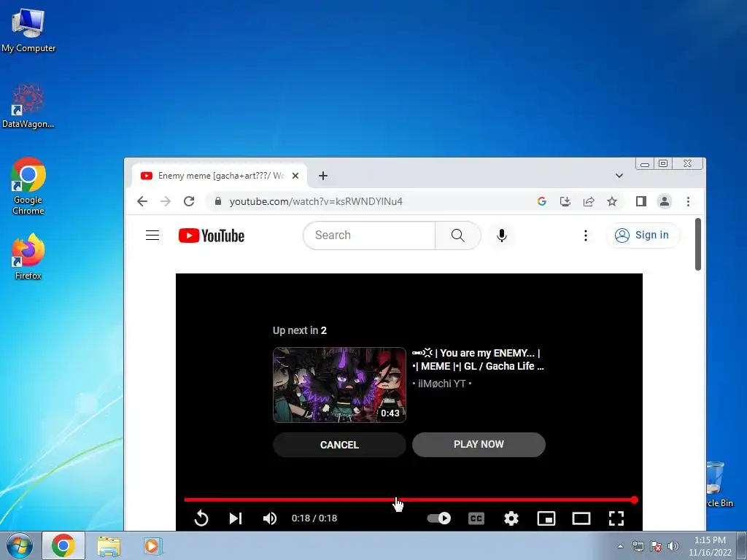Click the address bar URL
The image size is (747, 560).
[316, 201]
